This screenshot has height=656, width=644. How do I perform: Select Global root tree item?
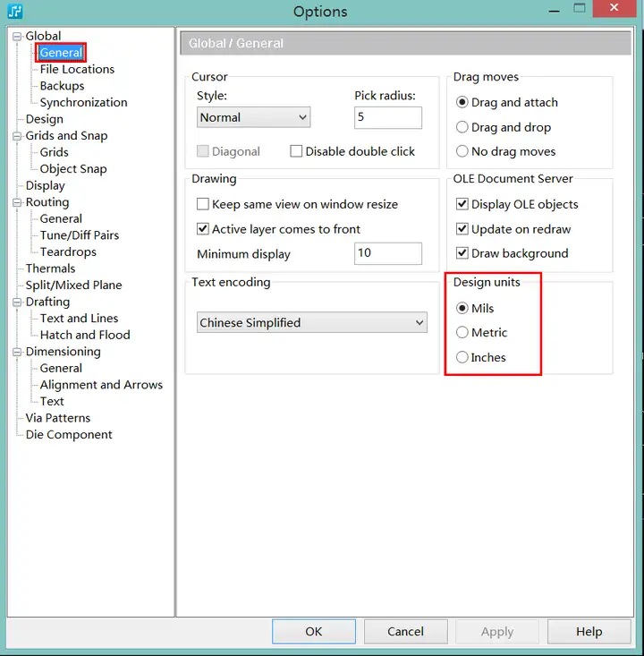pos(43,36)
